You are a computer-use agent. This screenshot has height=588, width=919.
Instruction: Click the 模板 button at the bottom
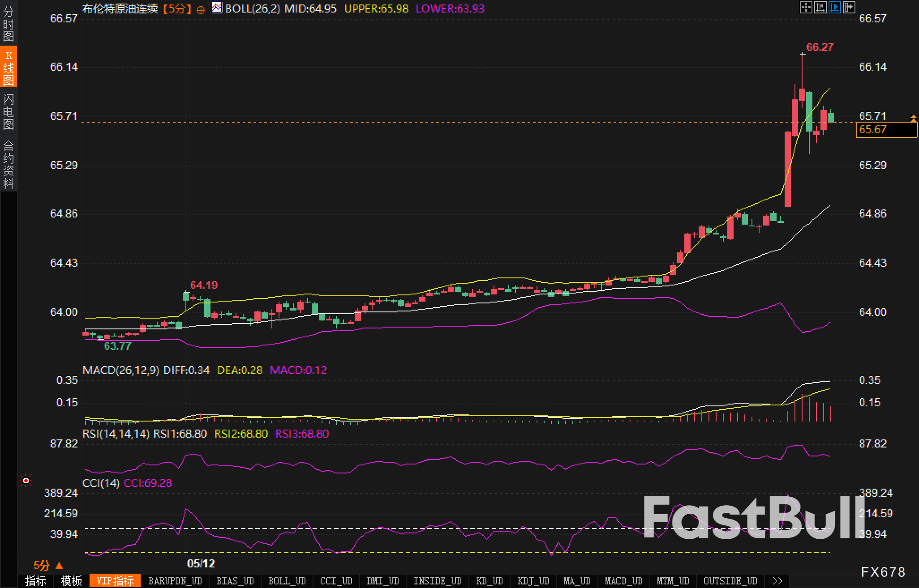pyautogui.click(x=71, y=581)
